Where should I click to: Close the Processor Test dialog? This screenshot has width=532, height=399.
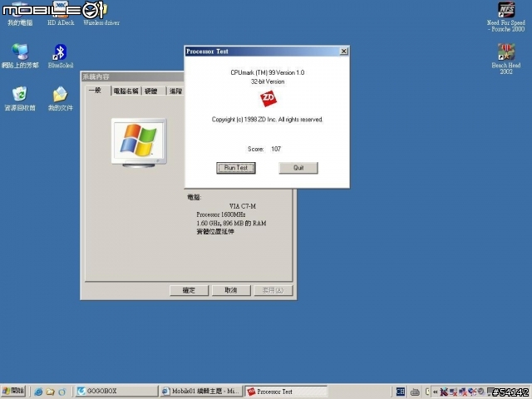(343, 52)
